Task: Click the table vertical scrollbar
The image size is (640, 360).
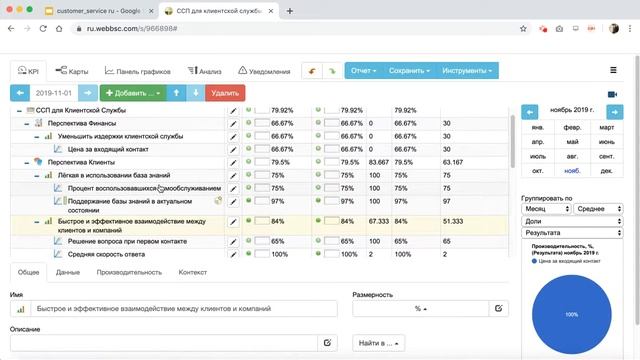Action: 512,141
